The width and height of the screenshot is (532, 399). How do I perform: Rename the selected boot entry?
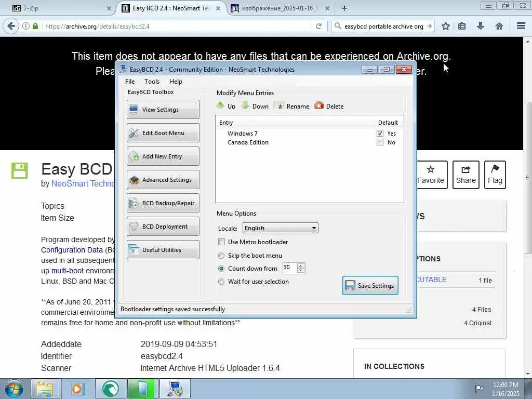pos(292,106)
